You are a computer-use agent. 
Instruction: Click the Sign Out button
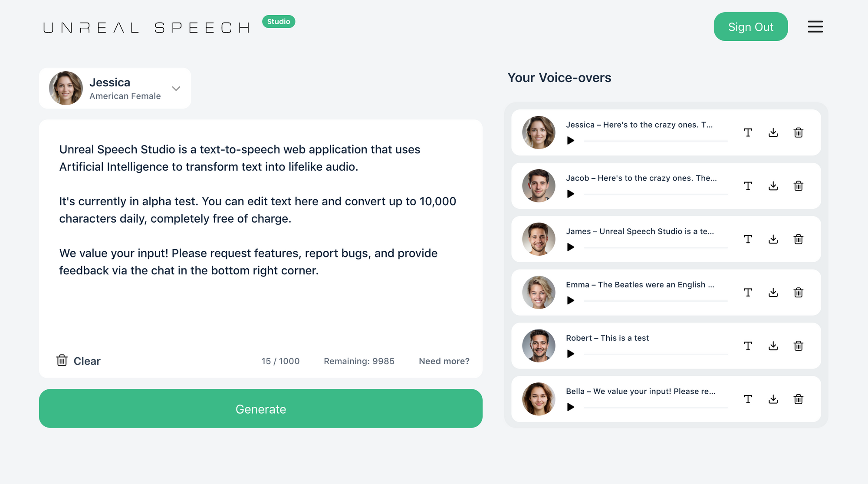point(750,26)
